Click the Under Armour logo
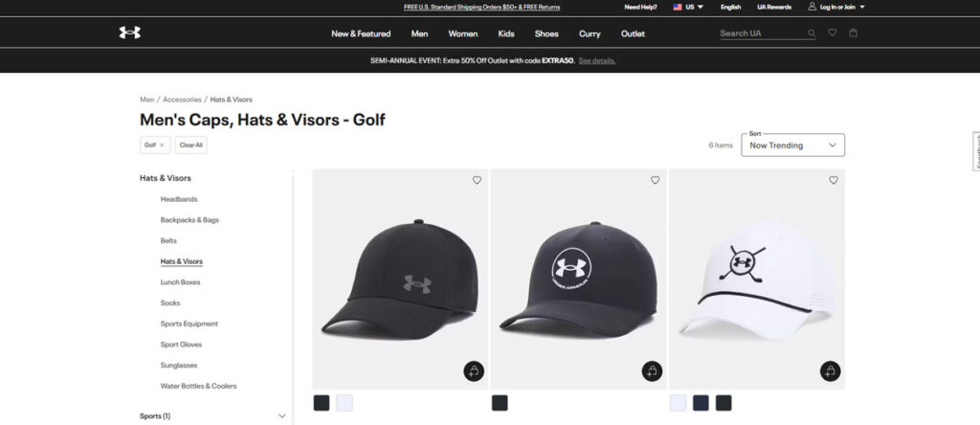Viewport: 980px width, 425px height. (x=129, y=33)
